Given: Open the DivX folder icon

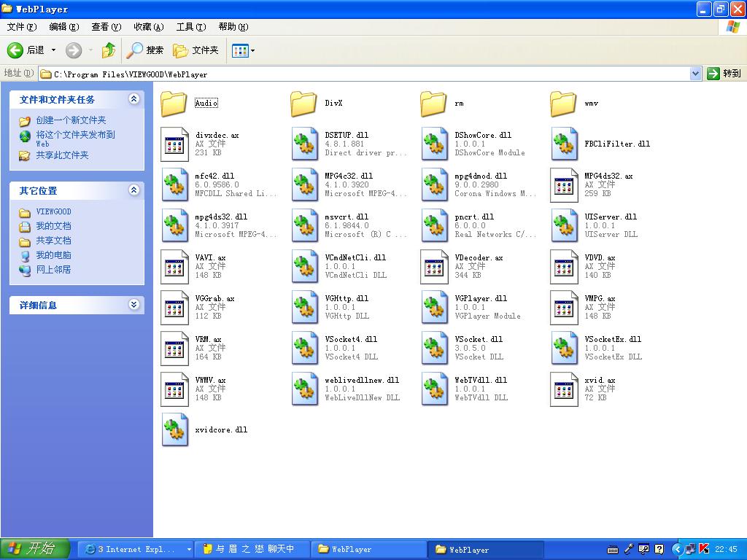Looking at the screenshot, I should coord(303,104).
